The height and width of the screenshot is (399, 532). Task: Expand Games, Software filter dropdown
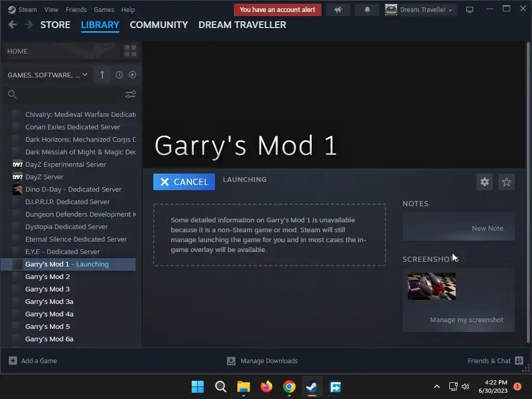click(x=47, y=75)
